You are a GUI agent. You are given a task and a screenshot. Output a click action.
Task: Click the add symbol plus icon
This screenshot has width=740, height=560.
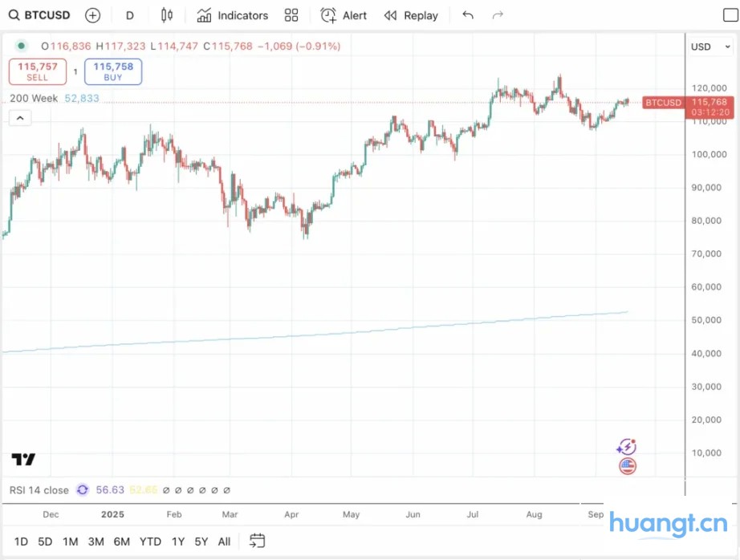click(x=92, y=15)
